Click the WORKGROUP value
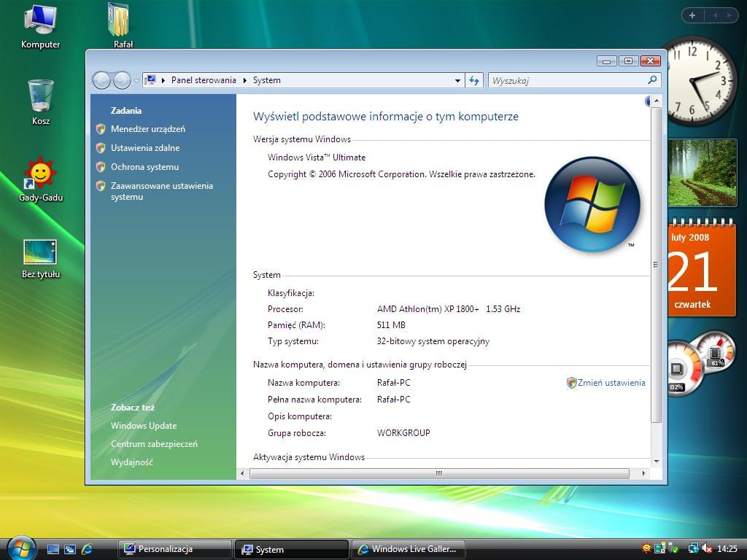 (x=403, y=433)
